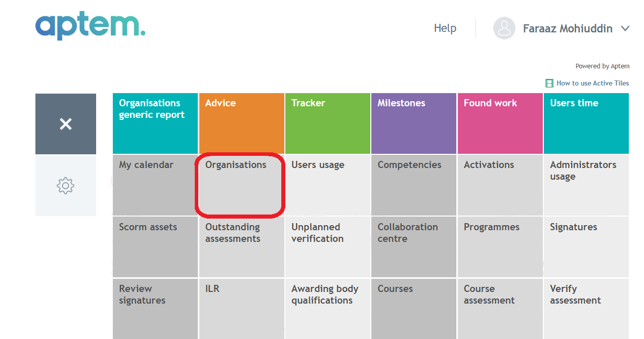Click the user avatar icon
Screen dimensions: 644x339
504,28
